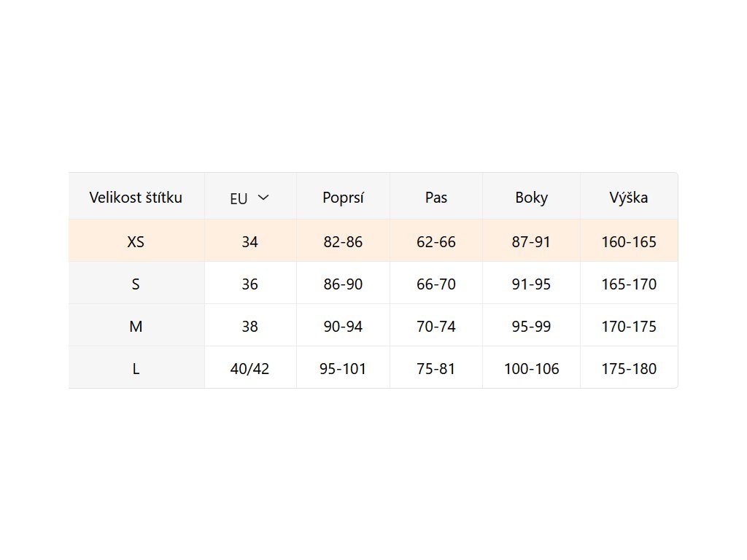
Task: Click bust value 82-86 cell
Action: click(x=343, y=242)
